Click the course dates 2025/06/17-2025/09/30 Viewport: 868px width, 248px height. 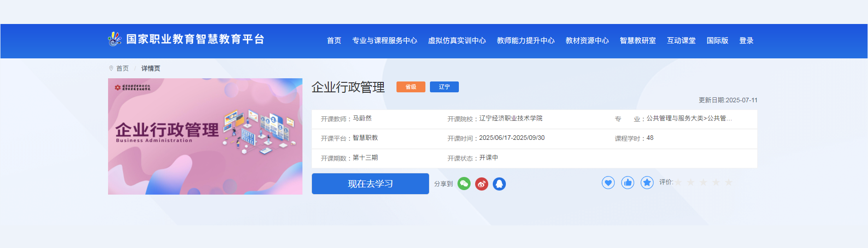coord(512,138)
